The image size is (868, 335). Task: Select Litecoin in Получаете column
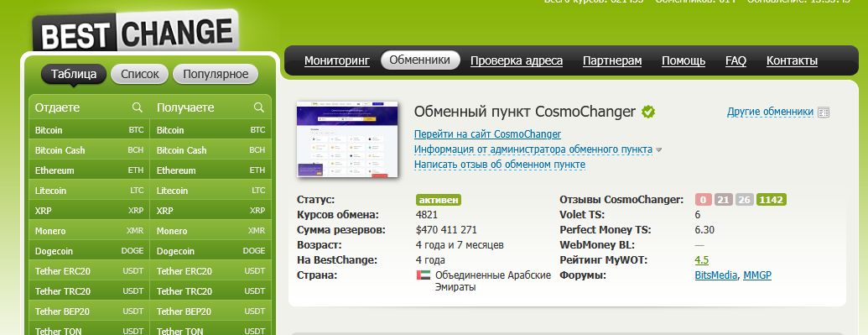211,191
